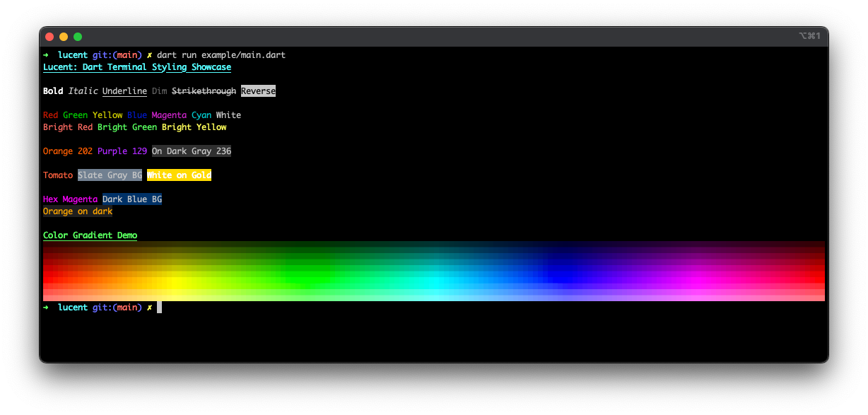Click the White on Gold highlighted badge
Viewport: 868px width, 415px height.
point(179,175)
